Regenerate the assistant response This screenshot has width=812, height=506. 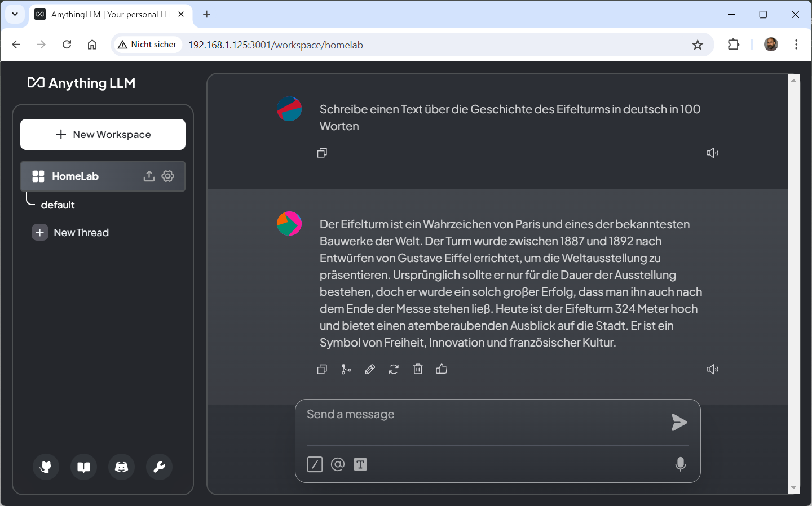(x=394, y=369)
